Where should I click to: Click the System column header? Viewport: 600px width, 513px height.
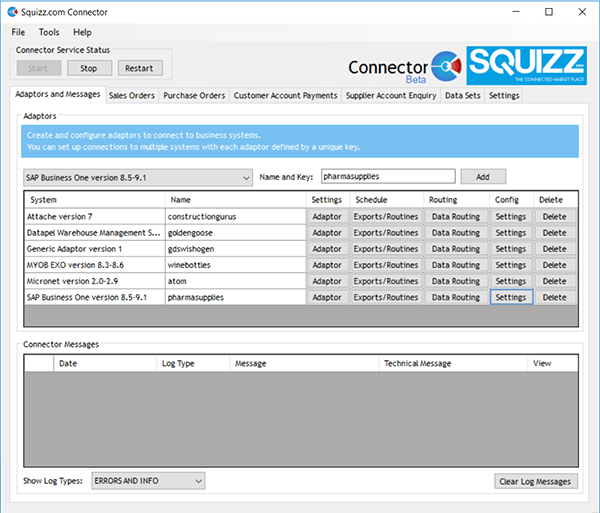pyautogui.click(x=95, y=200)
